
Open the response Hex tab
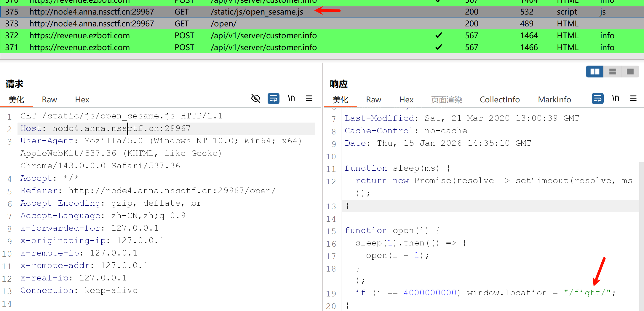tap(406, 100)
